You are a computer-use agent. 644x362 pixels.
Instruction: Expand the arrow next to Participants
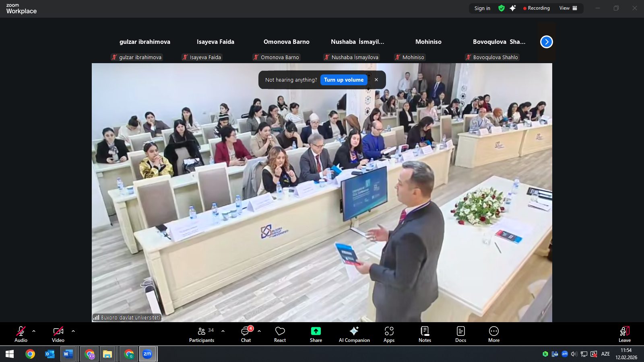tap(223, 331)
